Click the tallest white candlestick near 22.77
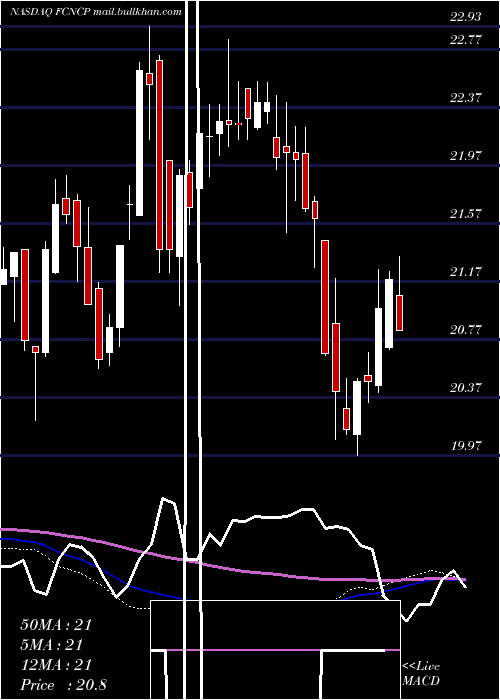This screenshot has width=500, height=700. [x=140, y=143]
